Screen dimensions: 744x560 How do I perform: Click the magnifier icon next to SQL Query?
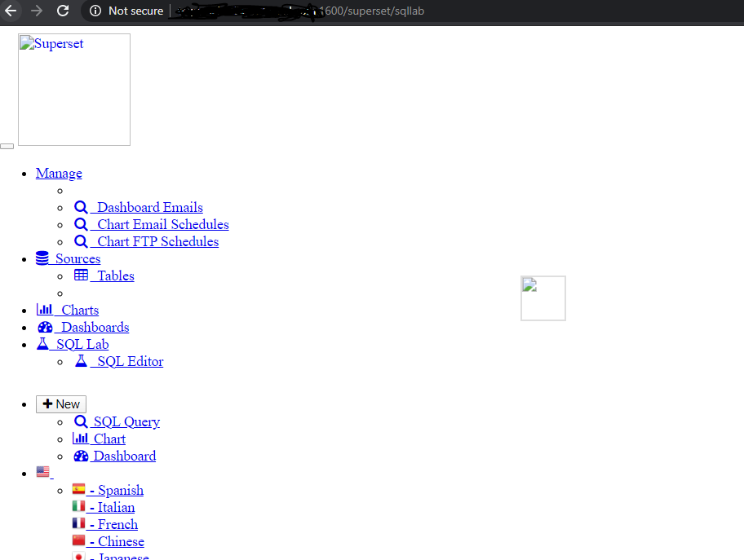81,421
